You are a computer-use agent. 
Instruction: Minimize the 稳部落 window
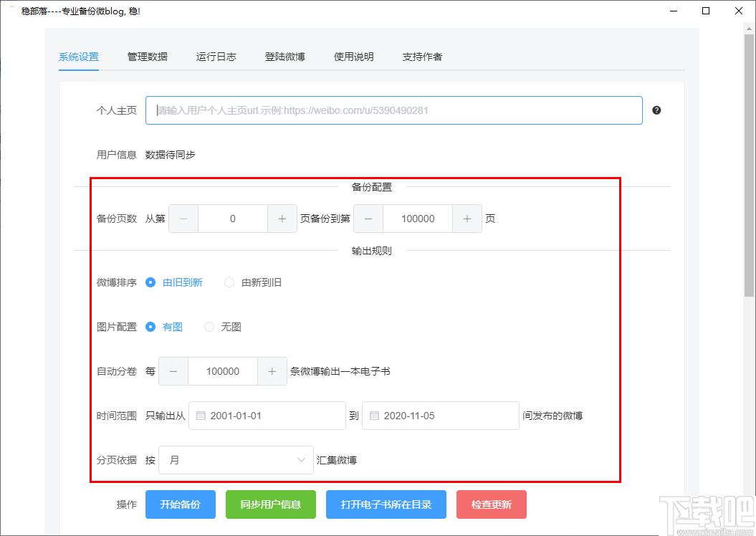(x=674, y=11)
